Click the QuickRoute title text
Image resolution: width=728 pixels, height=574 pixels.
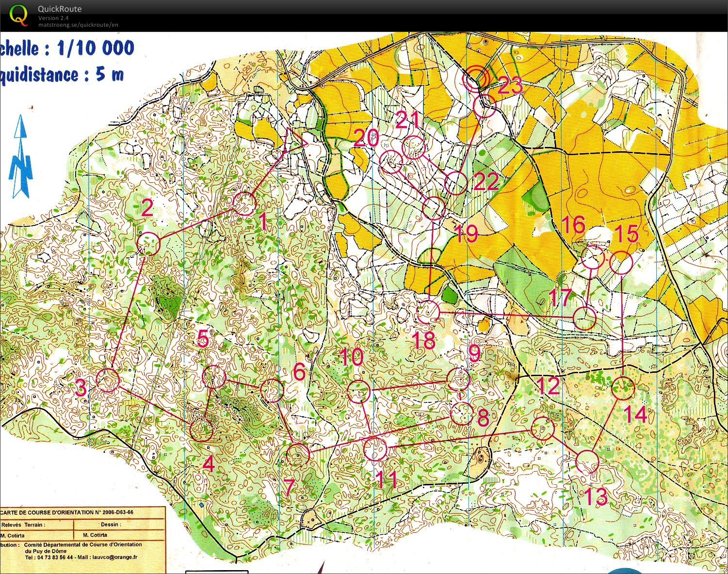coord(60,9)
